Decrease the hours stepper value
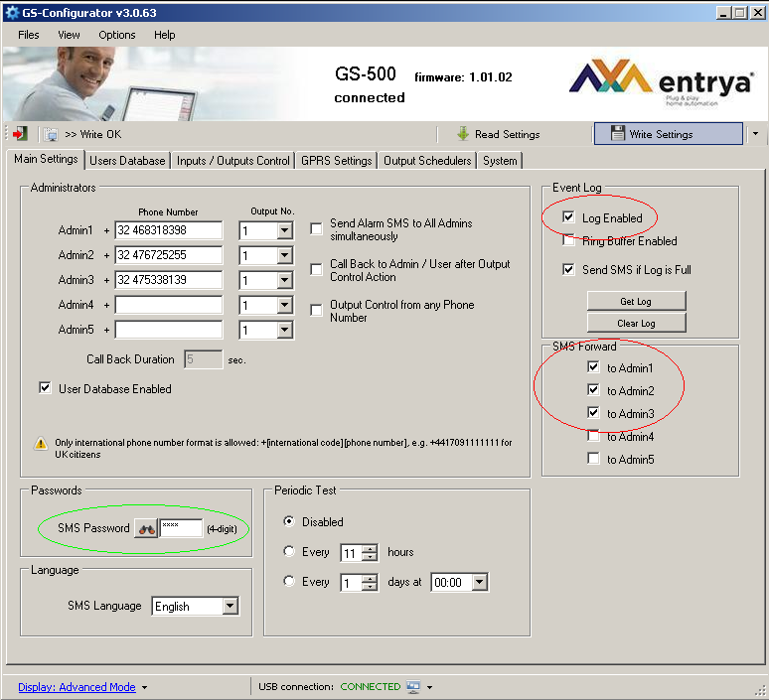The width and height of the screenshot is (769, 700). 370,557
